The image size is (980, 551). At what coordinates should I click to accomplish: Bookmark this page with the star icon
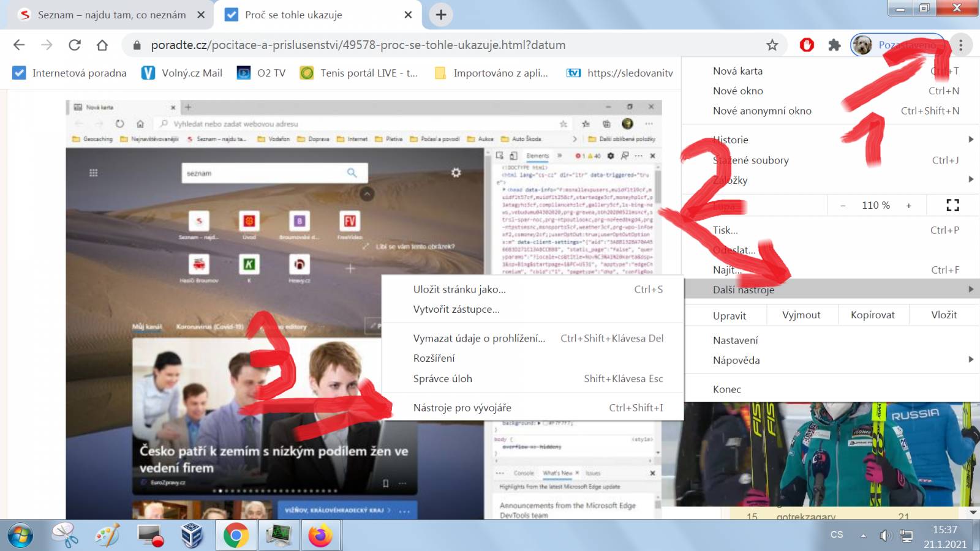(772, 45)
